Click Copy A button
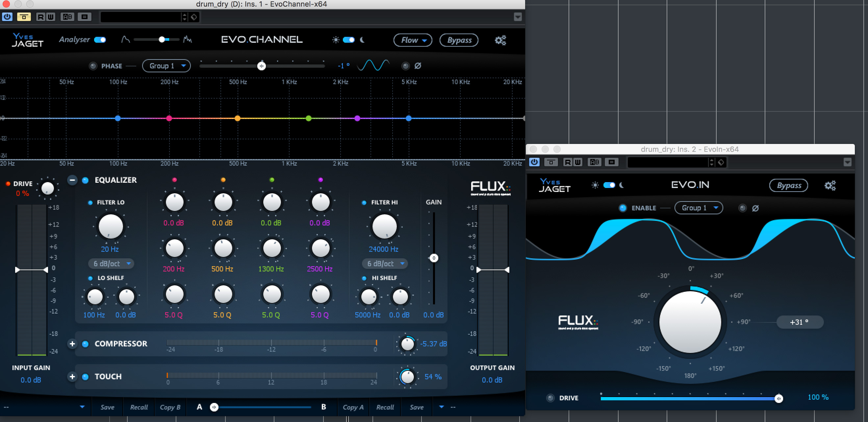Viewport: 868px width, 422px height. (353, 407)
